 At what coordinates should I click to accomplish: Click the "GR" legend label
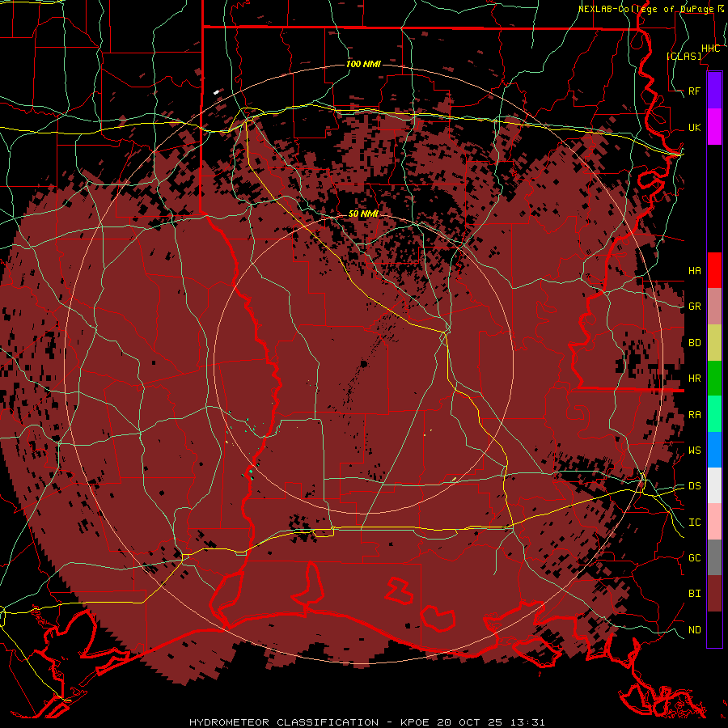coord(694,307)
